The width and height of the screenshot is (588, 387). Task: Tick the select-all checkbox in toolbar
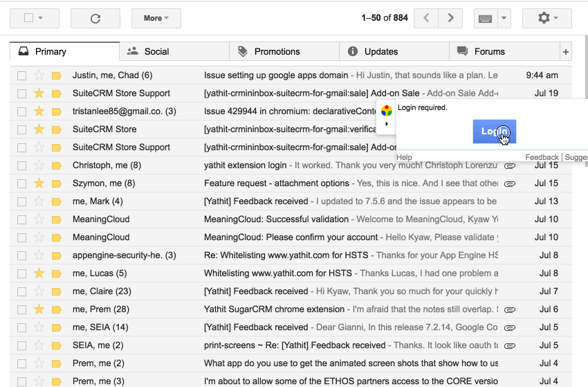coord(28,17)
